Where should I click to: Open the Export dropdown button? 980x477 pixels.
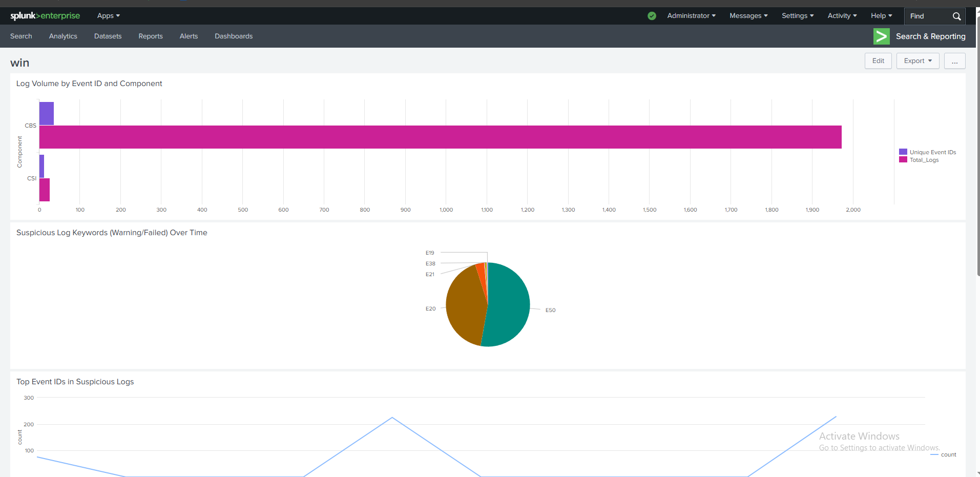point(918,61)
